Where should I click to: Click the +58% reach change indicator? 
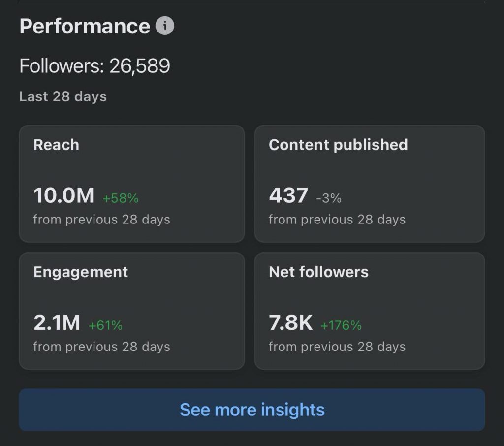click(121, 198)
